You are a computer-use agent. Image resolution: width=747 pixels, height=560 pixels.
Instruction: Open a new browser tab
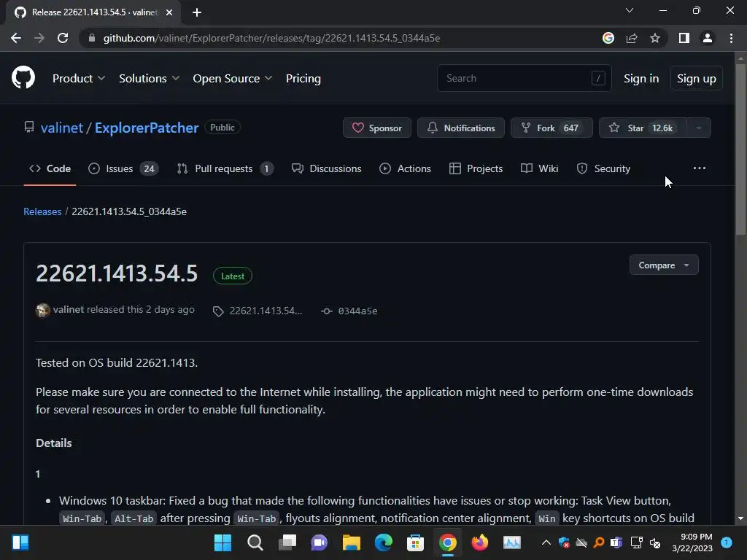click(197, 12)
